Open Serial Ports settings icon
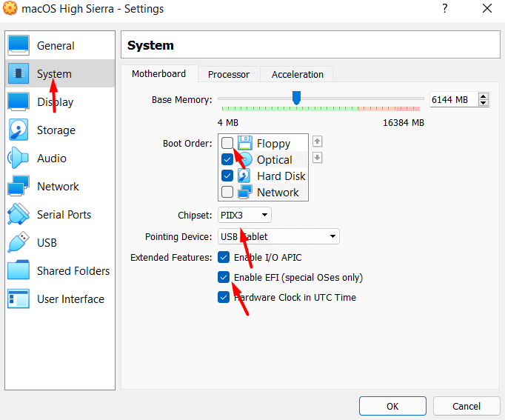The image size is (505, 420). (x=19, y=215)
